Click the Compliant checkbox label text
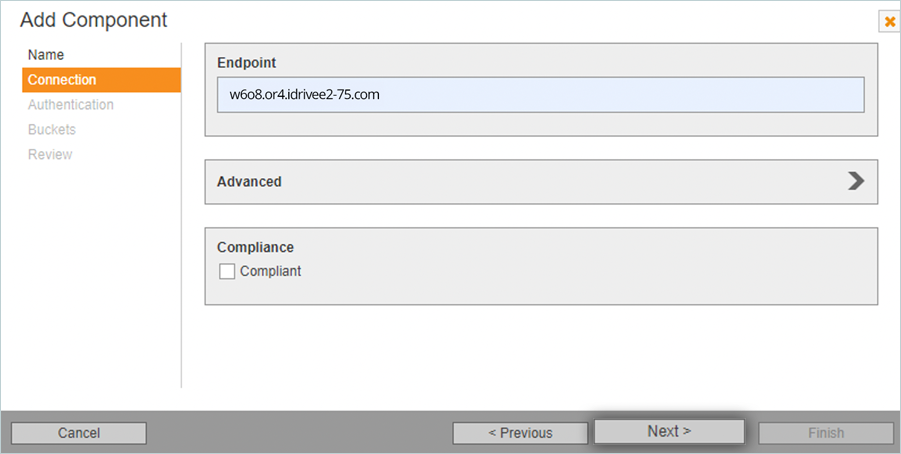Image resolution: width=901 pixels, height=454 pixels. point(270,271)
